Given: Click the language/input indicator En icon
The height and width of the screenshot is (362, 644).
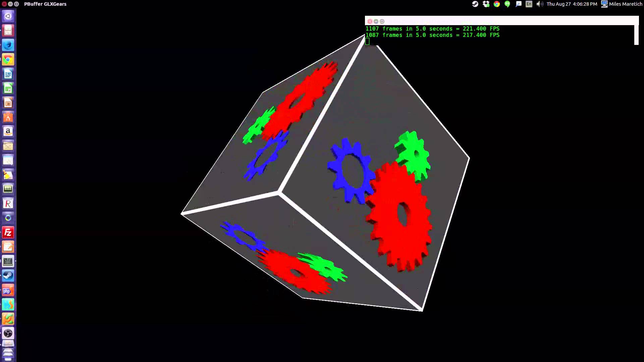Looking at the screenshot, I should pos(529,4).
